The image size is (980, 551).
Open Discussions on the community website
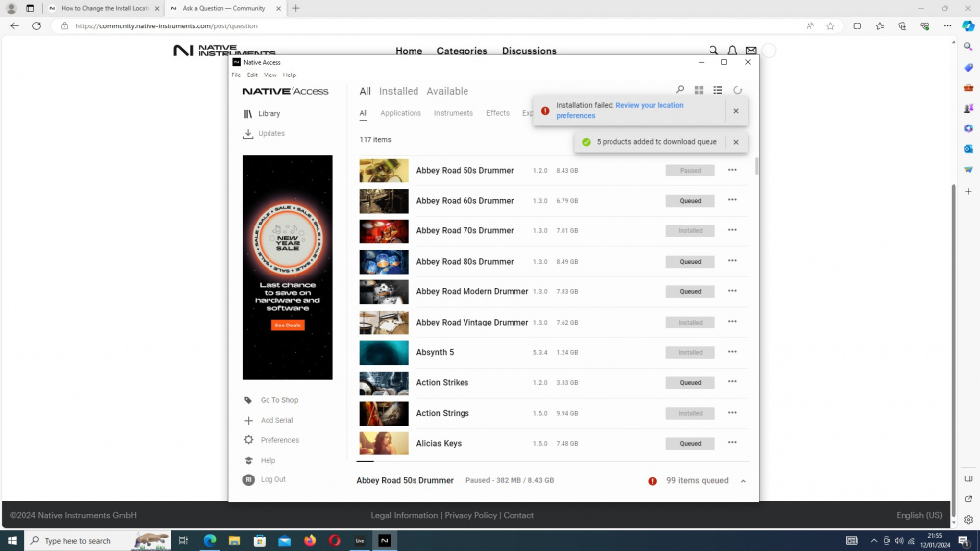(529, 51)
